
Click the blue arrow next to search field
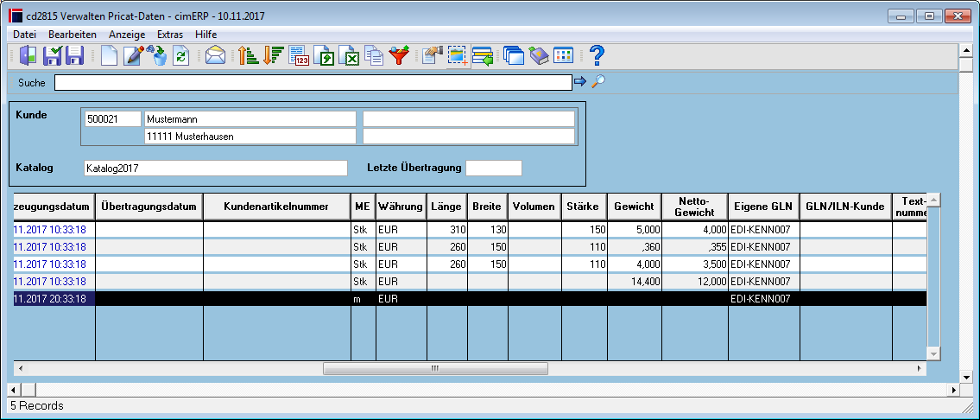(x=580, y=81)
